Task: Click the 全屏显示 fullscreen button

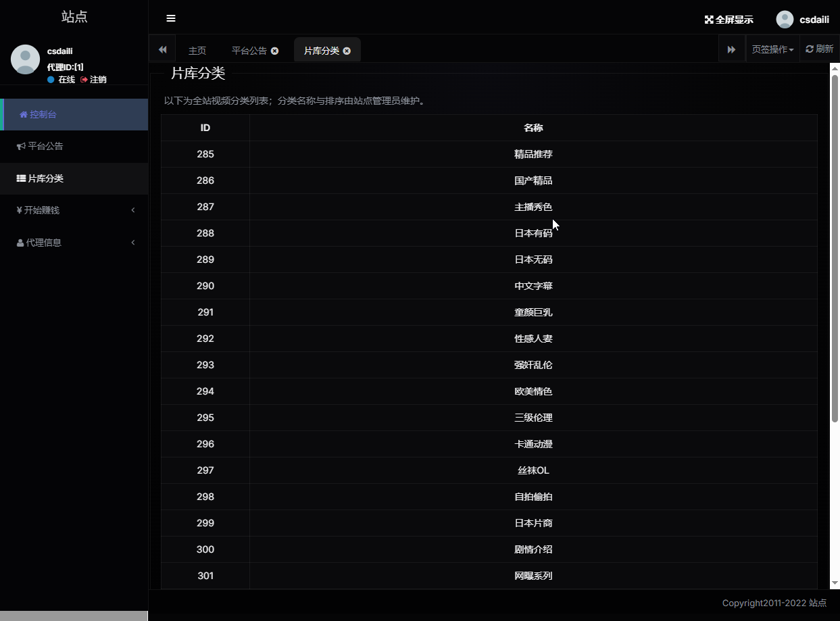Action: click(729, 20)
